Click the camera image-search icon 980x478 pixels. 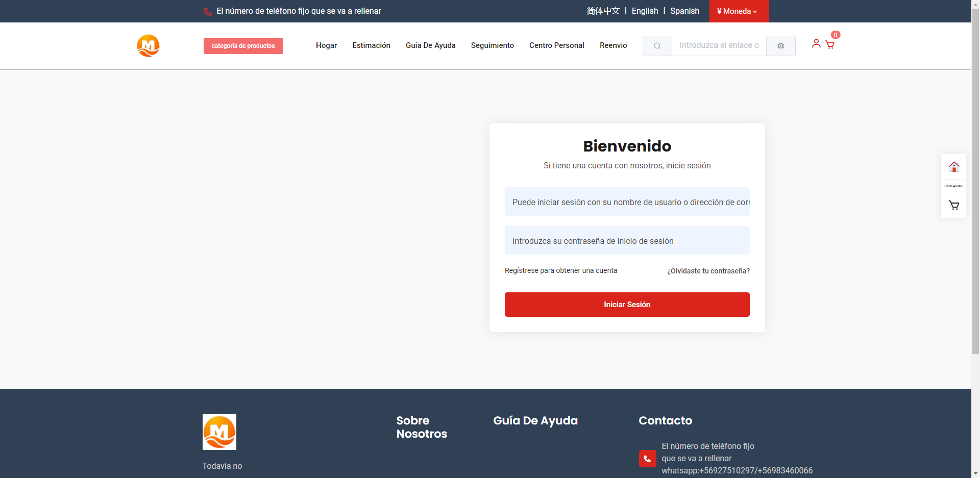pyautogui.click(x=780, y=46)
